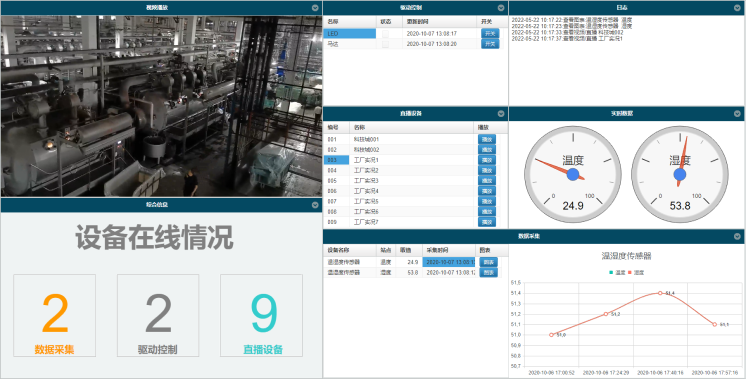Viewport: 746px width, 379px height.
Task: Collapse the 视频播放 video panel arrow
Action: point(315,8)
